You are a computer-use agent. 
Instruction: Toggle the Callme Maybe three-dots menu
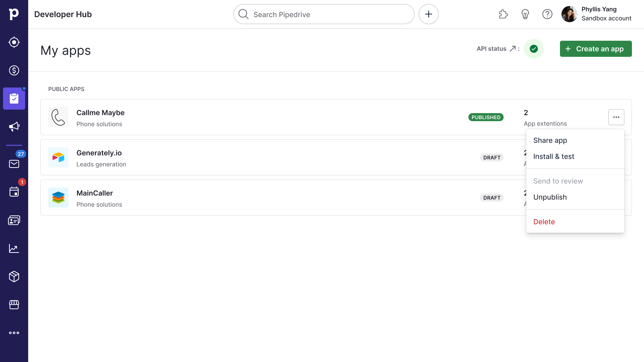616,117
